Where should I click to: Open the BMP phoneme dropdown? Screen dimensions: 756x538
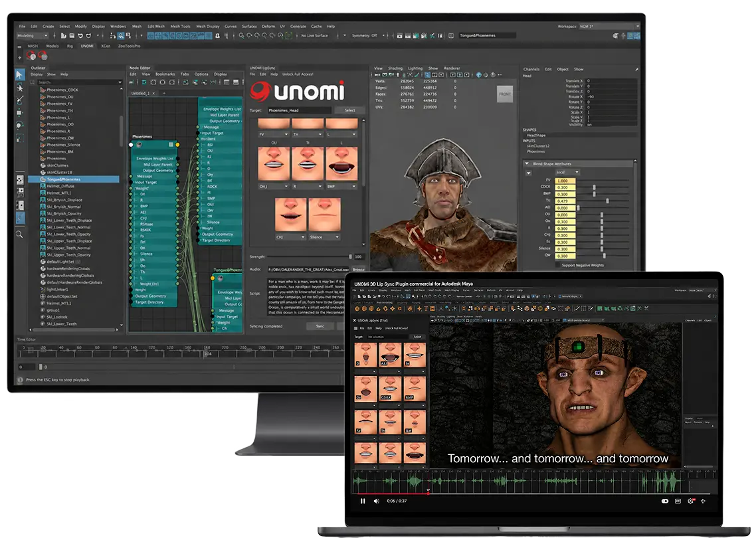coord(341,186)
